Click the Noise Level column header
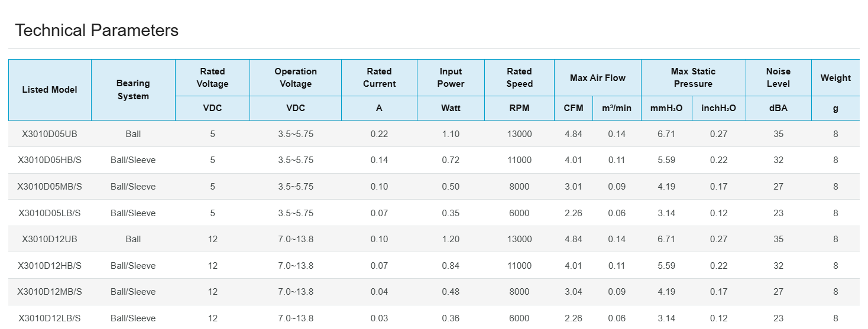Viewport: 868px width, 329px height. click(x=778, y=77)
